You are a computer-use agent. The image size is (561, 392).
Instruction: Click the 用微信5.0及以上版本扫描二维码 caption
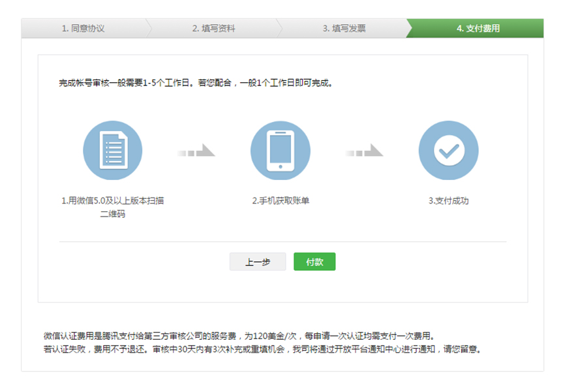pos(112,207)
